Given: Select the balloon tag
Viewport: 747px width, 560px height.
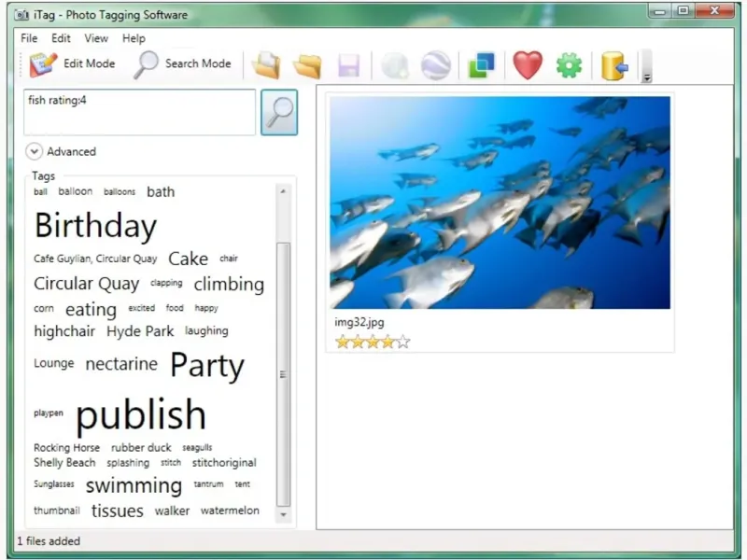Looking at the screenshot, I should [76, 191].
